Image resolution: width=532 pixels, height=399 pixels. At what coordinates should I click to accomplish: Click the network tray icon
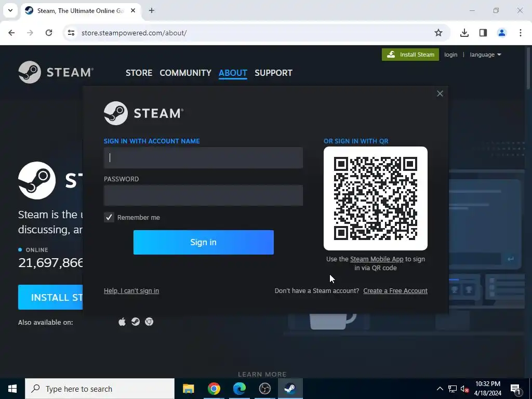(453, 389)
